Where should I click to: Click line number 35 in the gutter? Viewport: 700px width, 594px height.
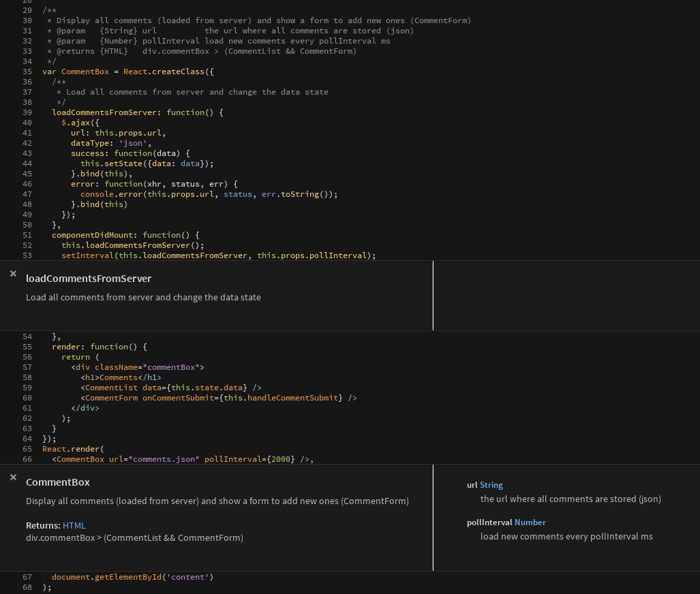coord(27,72)
